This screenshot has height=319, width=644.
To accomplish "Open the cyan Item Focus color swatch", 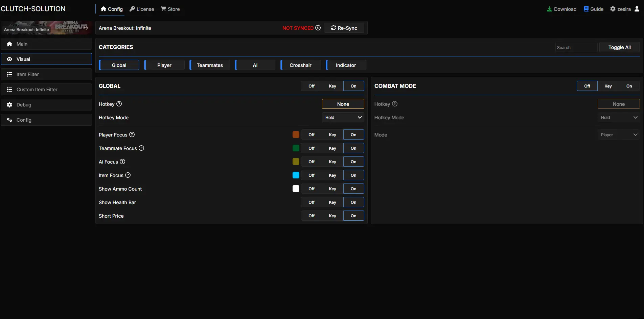I will click(x=296, y=175).
